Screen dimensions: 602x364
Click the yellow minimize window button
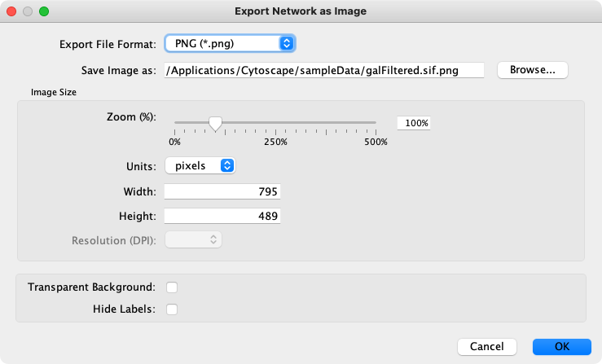click(x=28, y=11)
